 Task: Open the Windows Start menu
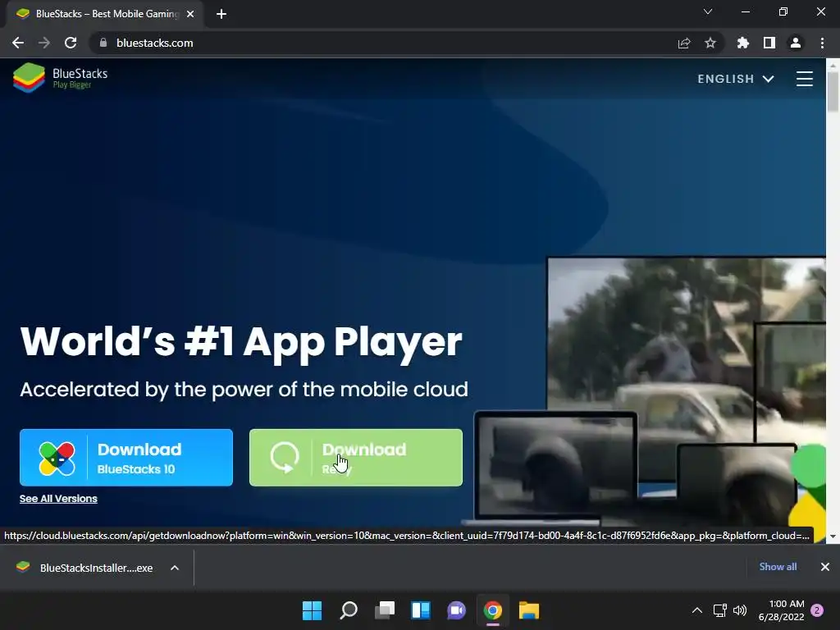pos(313,610)
